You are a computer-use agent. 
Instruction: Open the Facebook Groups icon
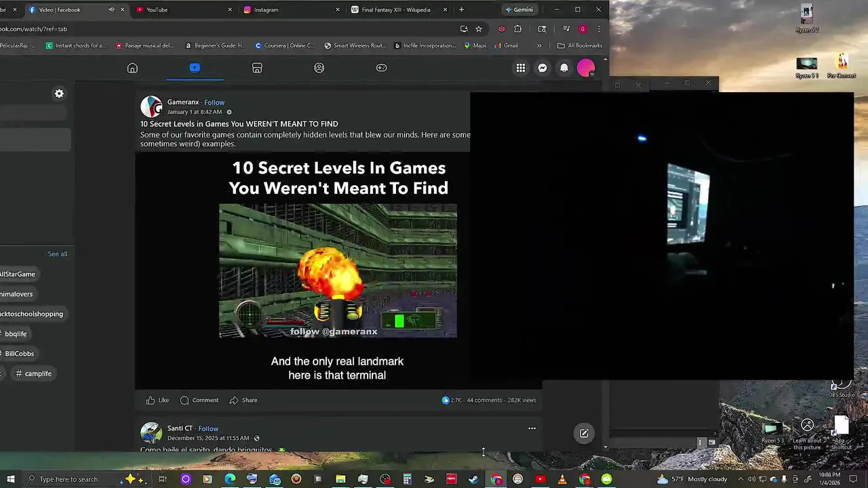[319, 68]
